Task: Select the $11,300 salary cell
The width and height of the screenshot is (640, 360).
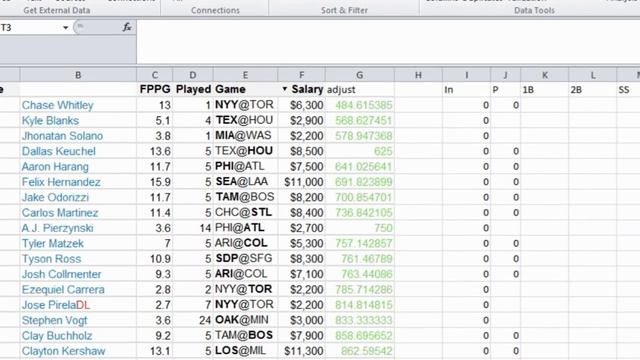Action: (x=302, y=351)
